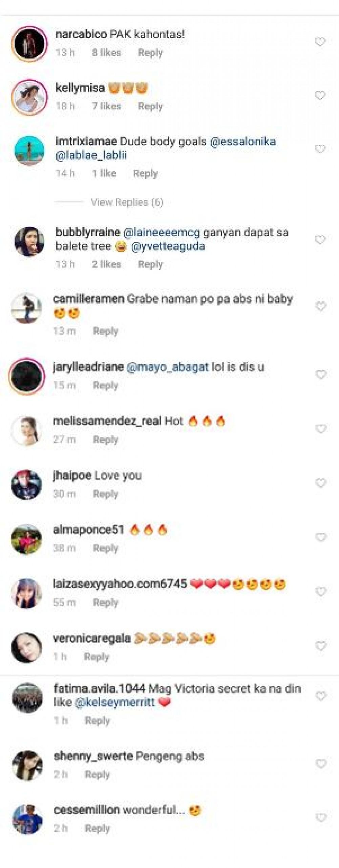Open @essalonika mention link
This screenshot has width=339, height=868.
243,142
